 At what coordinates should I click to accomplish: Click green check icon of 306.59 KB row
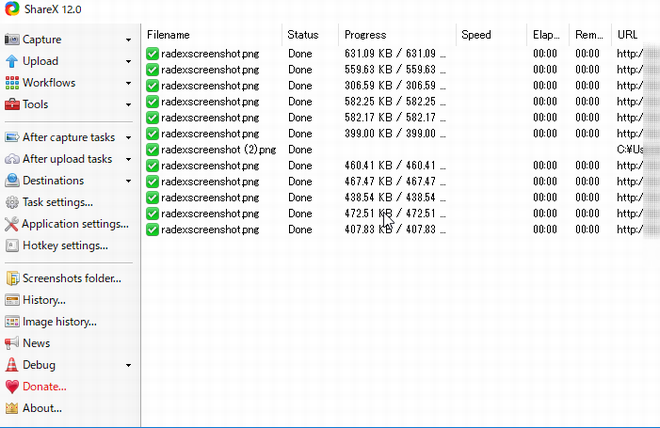pos(152,86)
